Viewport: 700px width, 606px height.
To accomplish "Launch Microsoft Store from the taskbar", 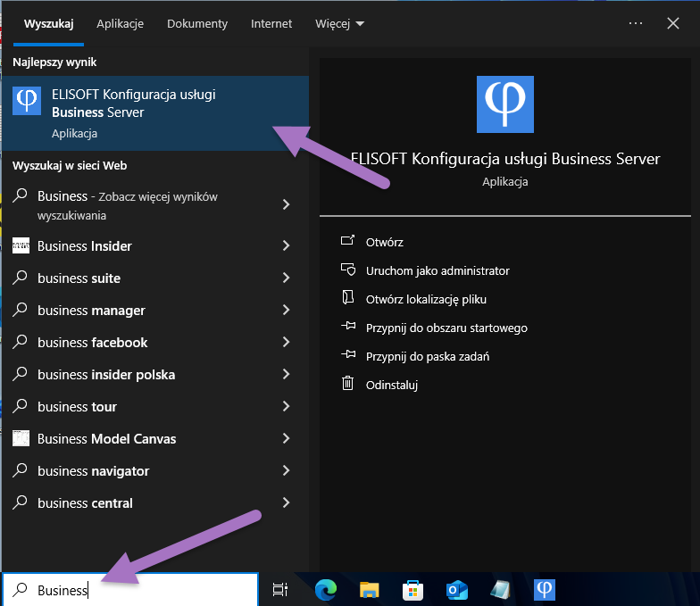I will point(413,589).
